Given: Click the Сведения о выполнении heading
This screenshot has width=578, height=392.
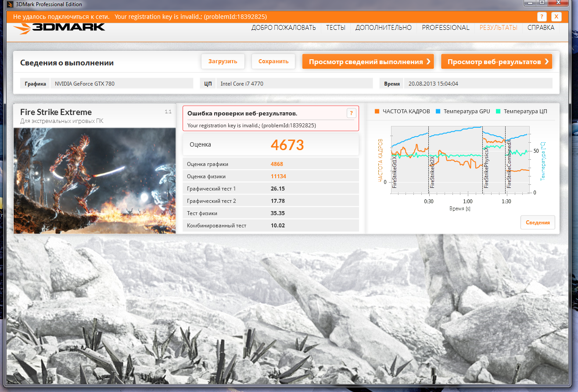Looking at the screenshot, I should (x=67, y=63).
